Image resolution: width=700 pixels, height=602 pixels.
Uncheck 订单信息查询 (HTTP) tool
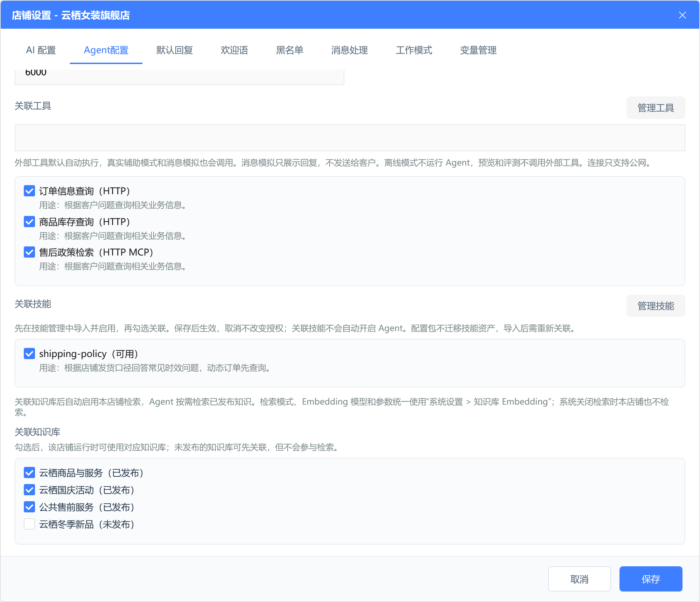pyautogui.click(x=29, y=191)
